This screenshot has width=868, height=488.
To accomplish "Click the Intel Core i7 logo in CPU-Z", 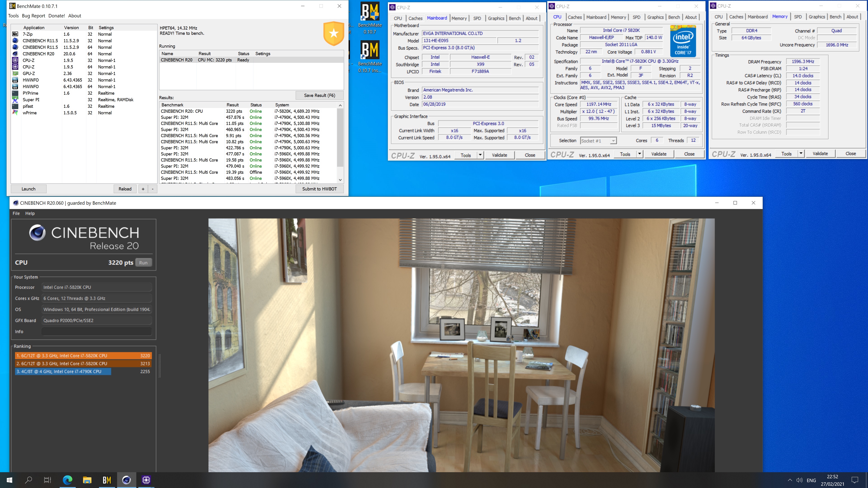I will (x=683, y=41).
